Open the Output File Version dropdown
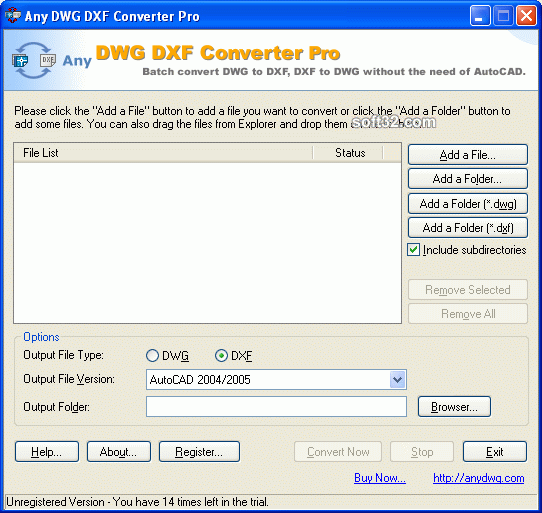This screenshot has width=542, height=513. (x=398, y=380)
